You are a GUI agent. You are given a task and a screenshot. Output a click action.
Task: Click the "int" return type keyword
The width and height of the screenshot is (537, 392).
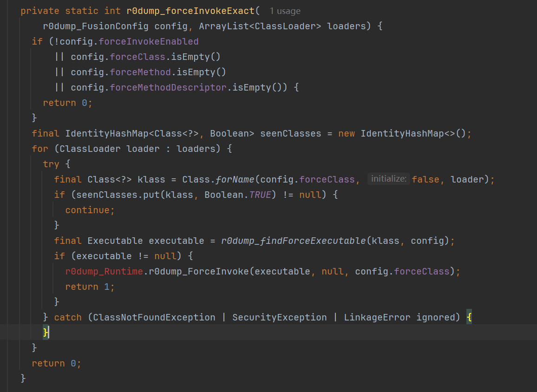tap(112, 11)
